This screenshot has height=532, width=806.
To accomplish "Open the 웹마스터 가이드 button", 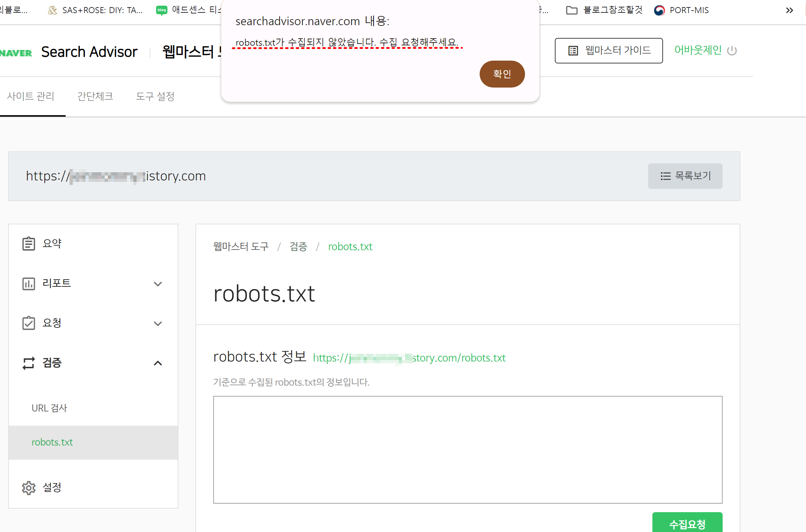I will tap(608, 51).
